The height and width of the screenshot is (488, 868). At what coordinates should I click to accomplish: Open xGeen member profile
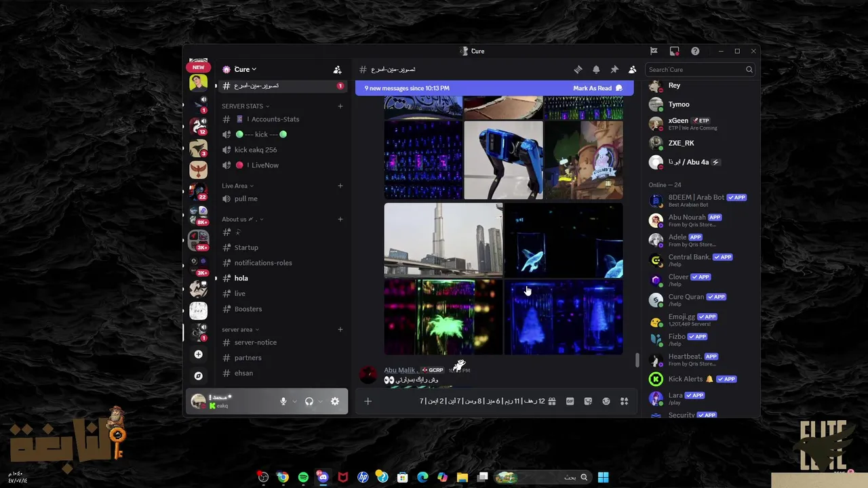pyautogui.click(x=701, y=123)
